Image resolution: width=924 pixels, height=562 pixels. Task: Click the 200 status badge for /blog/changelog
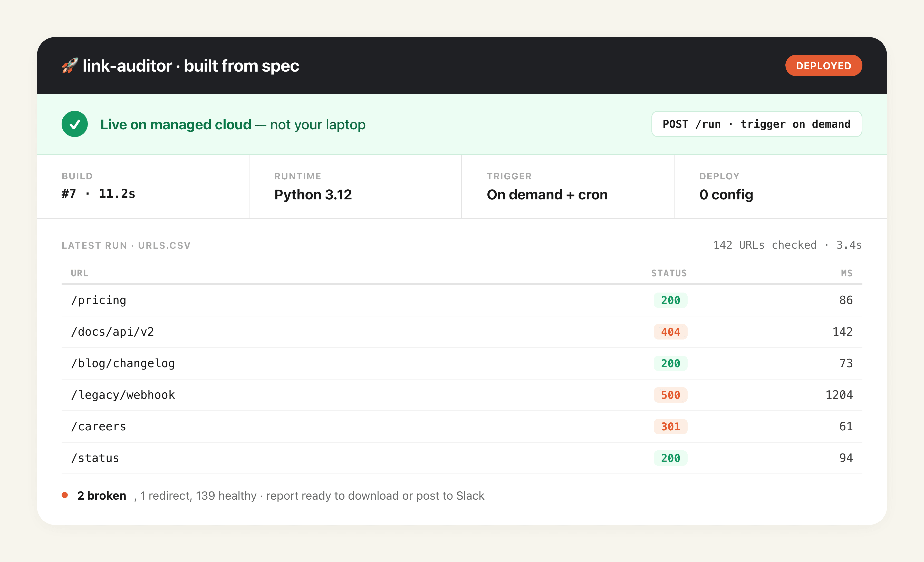670,363
